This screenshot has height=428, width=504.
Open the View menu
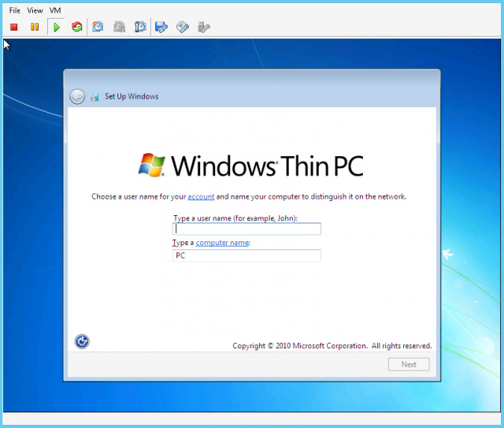pyautogui.click(x=35, y=10)
